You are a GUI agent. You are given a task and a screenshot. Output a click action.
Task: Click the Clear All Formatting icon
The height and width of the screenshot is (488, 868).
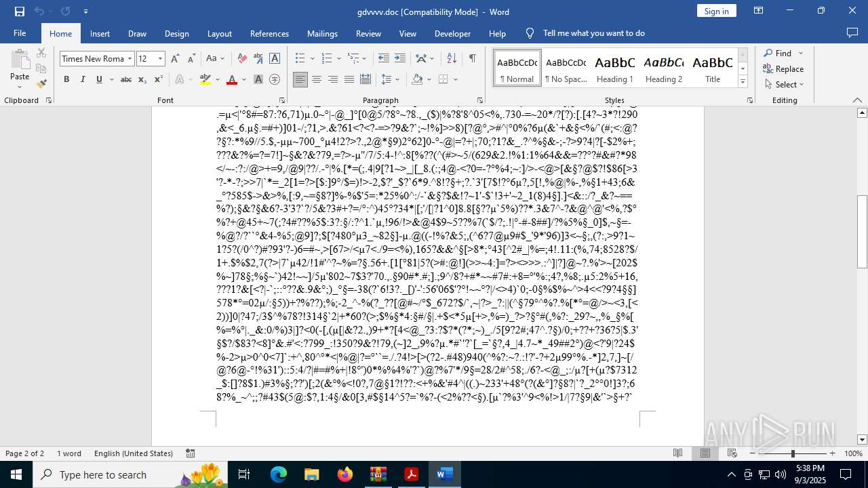point(242,59)
